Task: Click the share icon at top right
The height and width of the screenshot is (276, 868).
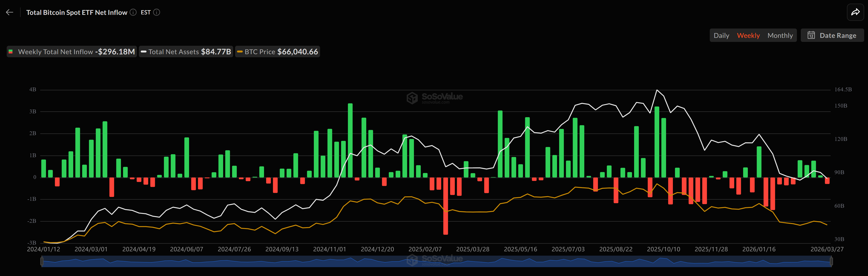Action: 856,12
